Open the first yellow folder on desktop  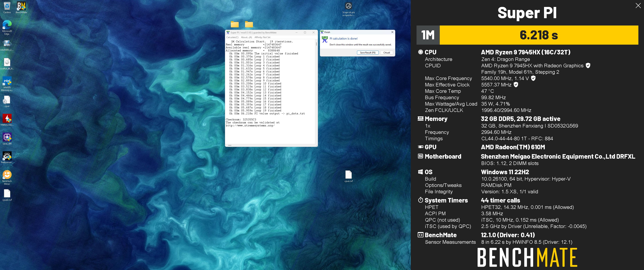point(235,24)
